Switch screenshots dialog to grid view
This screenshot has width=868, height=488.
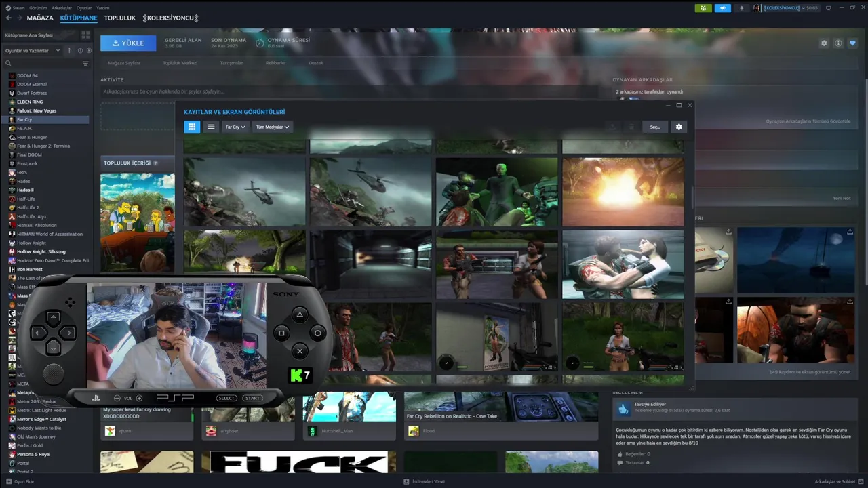click(192, 127)
